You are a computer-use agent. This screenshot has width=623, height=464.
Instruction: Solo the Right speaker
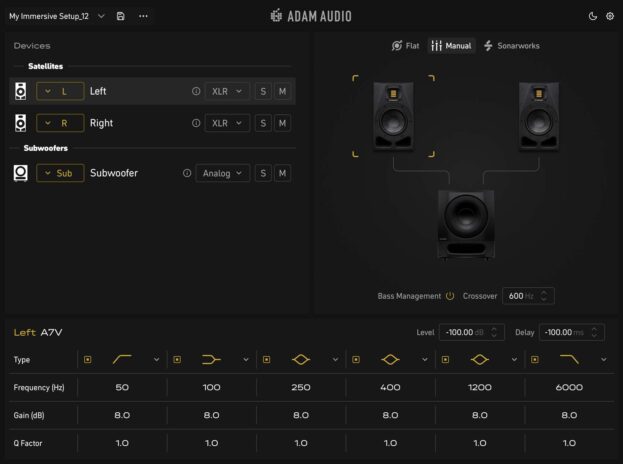click(x=263, y=123)
